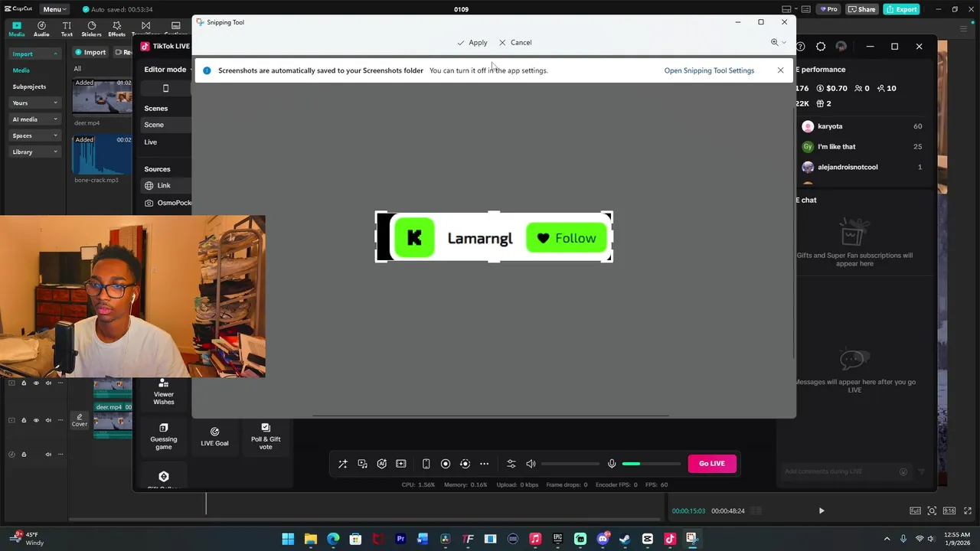980x551 pixels.
Task: Open the CapCut Text tool
Action: [67, 29]
